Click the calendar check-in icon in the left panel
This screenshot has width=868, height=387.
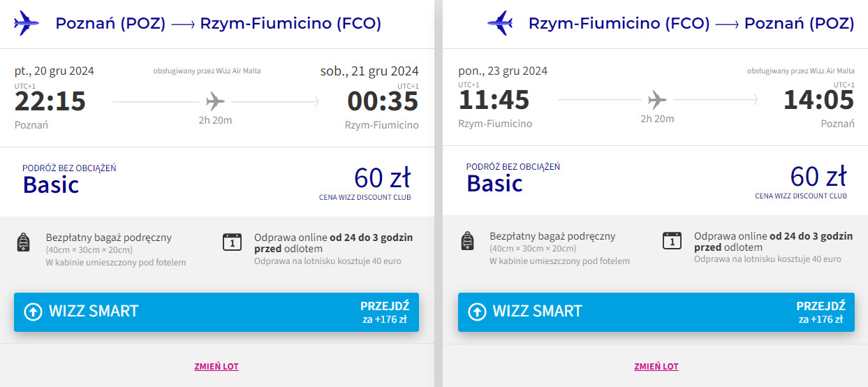(x=231, y=242)
